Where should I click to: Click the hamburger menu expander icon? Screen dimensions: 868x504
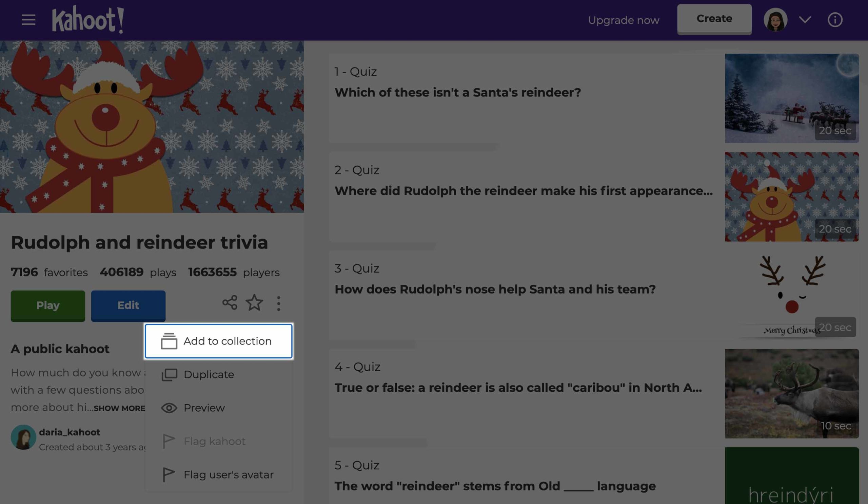tap(28, 20)
